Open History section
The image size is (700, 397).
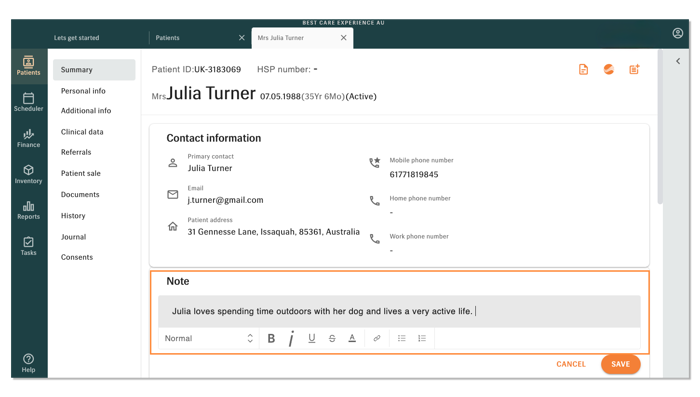coord(73,216)
